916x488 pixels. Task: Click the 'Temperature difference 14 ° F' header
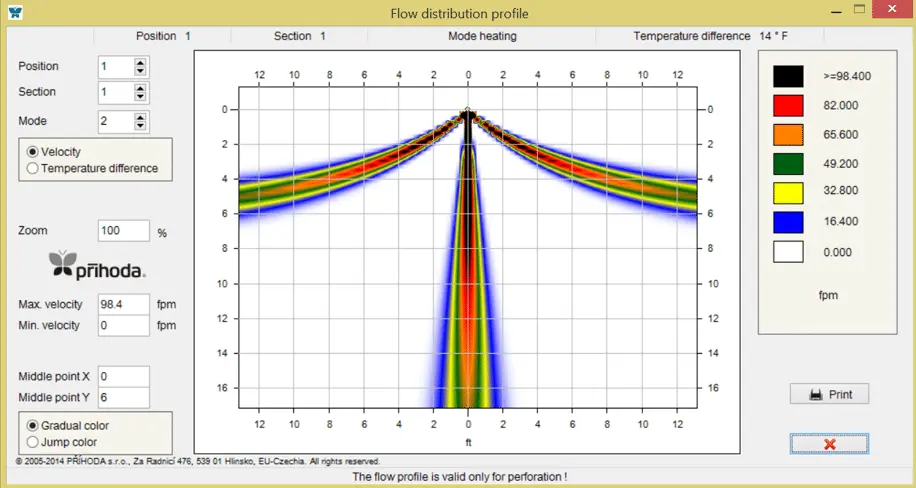click(x=710, y=36)
